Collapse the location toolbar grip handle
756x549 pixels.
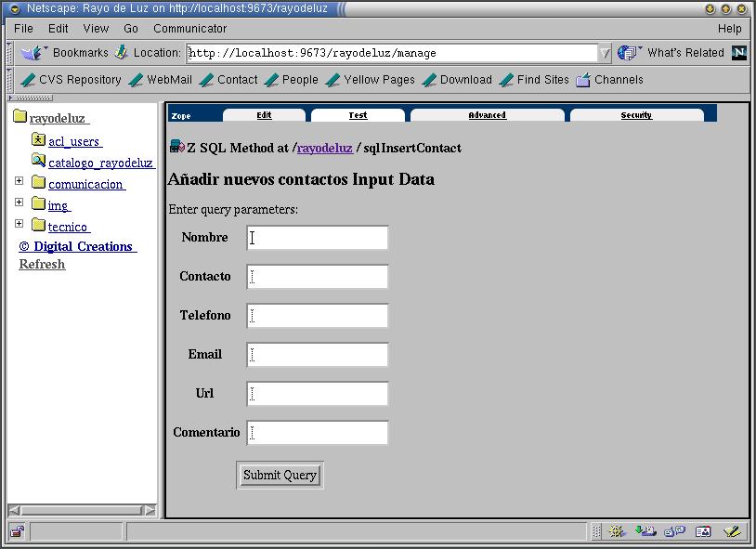point(9,53)
